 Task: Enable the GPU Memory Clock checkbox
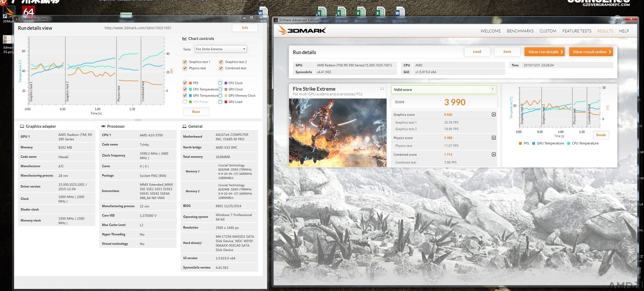coord(220,96)
